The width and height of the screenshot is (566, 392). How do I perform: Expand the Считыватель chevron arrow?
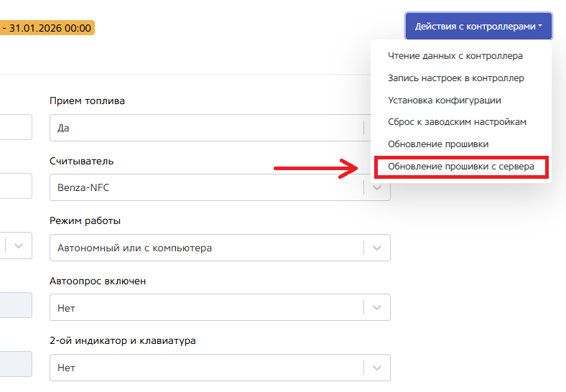[x=377, y=188]
